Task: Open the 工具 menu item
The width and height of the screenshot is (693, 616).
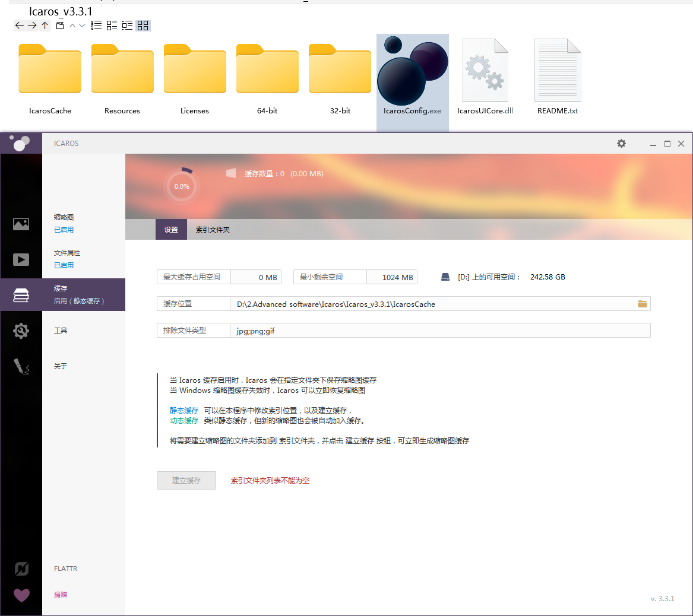Action: click(61, 331)
